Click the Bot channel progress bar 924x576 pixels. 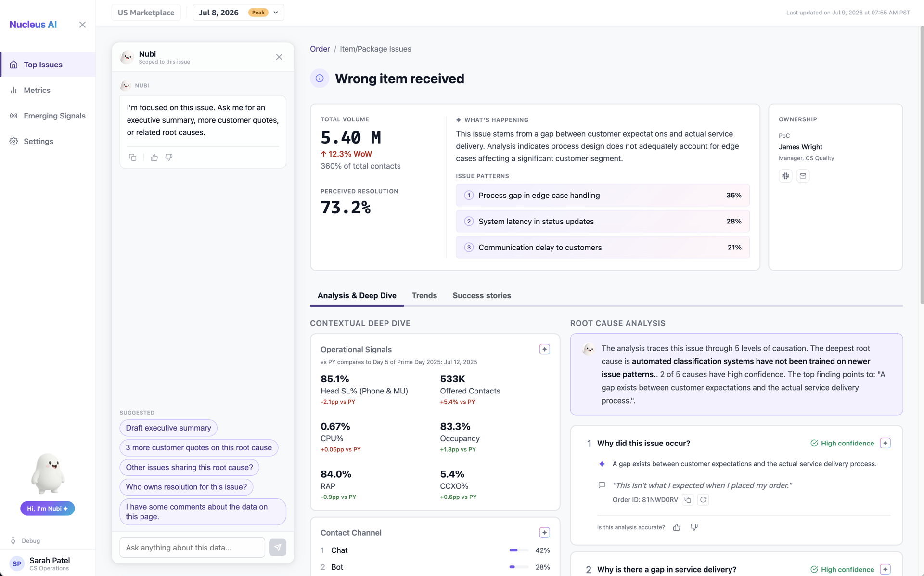point(519,567)
